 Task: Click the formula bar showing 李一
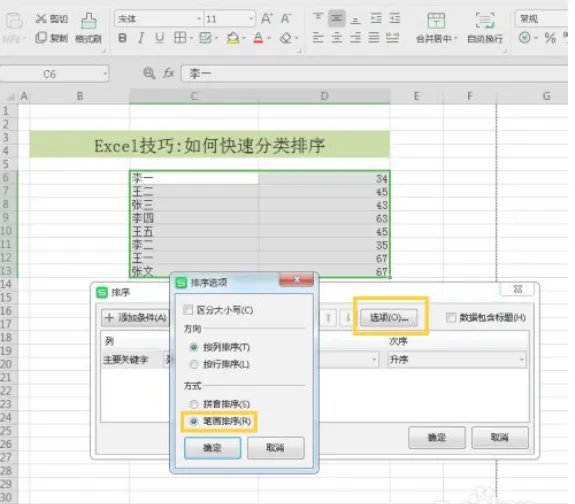375,74
